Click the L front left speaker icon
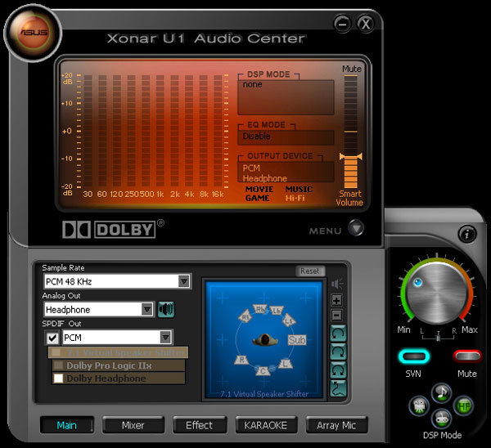Screen dimensions: 491x448 point(285,364)
